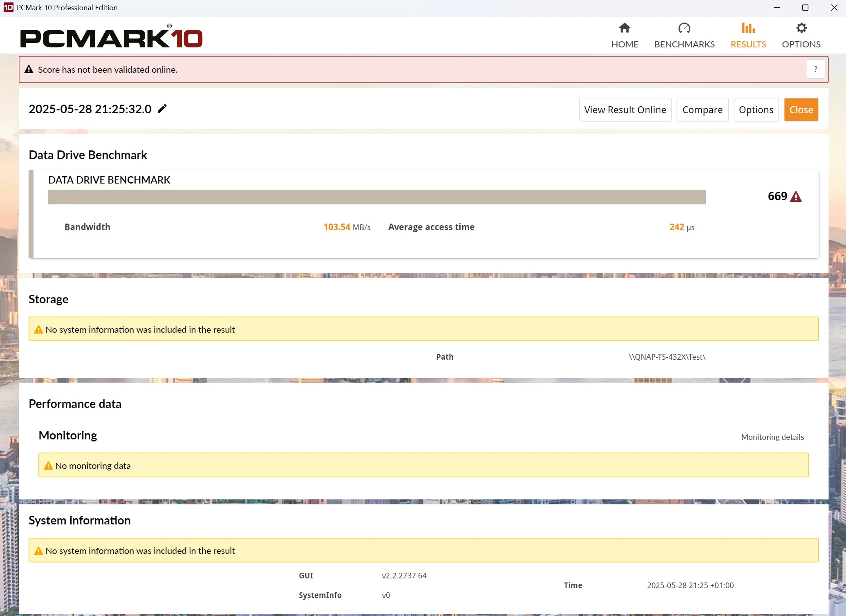Minimize the PCMark 10 window
846x616 pixels.
point(777,7)
